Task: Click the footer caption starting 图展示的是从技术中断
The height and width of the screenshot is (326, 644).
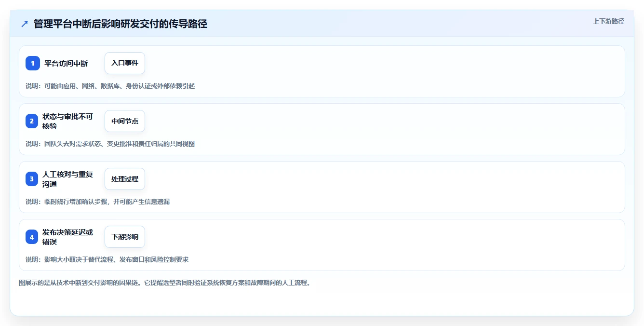Action: 165,283
